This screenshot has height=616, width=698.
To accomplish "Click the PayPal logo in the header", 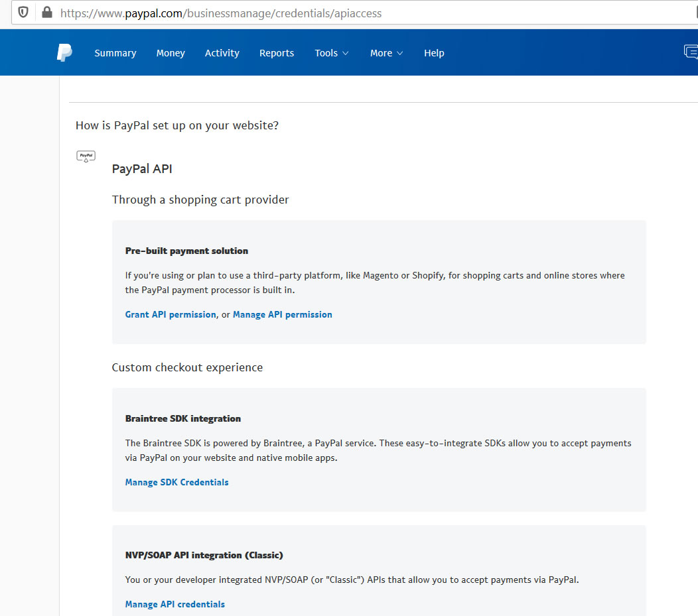I will click(x=64, y=52).
